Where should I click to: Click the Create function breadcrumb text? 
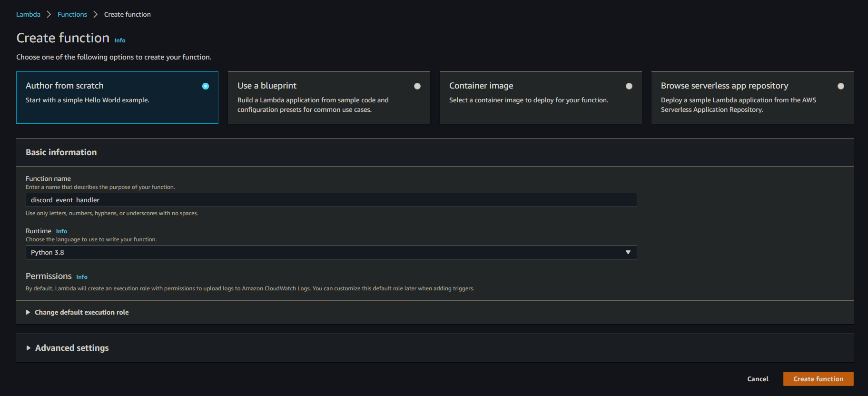(128, 14)
